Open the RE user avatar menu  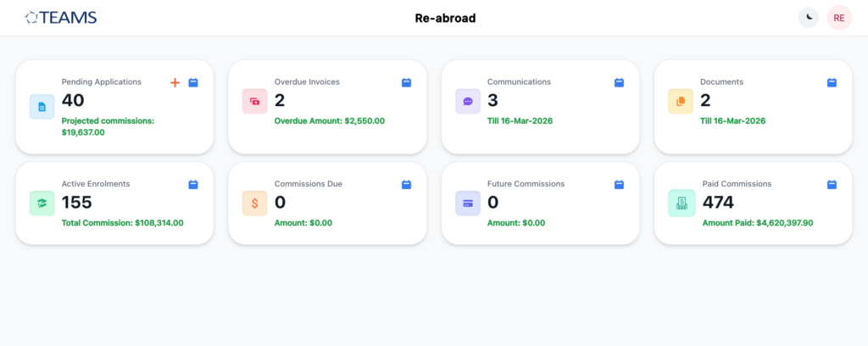coord(838,17)
